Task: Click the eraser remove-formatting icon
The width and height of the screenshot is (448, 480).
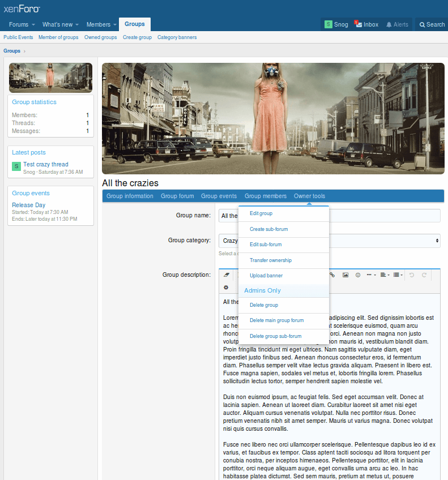Action: point(227,275)
